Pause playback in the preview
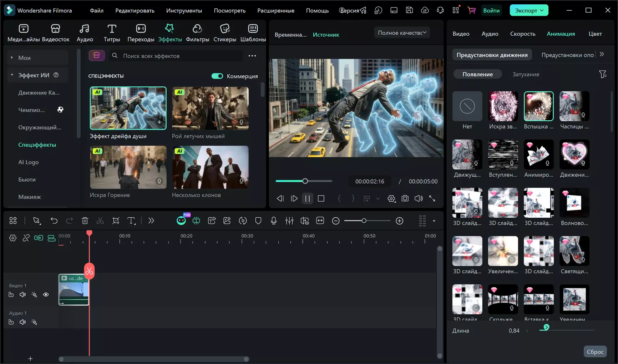 (307, 198)
